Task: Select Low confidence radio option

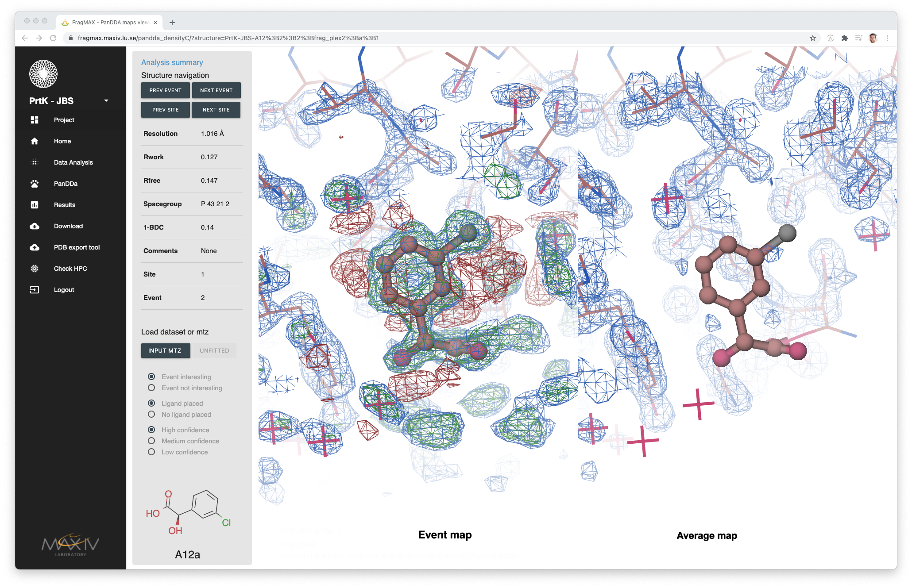Action: 151,452
